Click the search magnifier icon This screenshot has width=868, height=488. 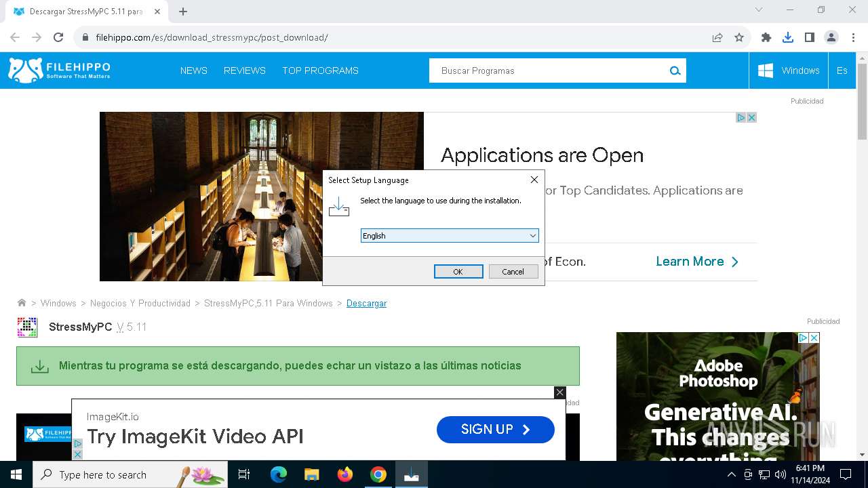tap(675, 70)
